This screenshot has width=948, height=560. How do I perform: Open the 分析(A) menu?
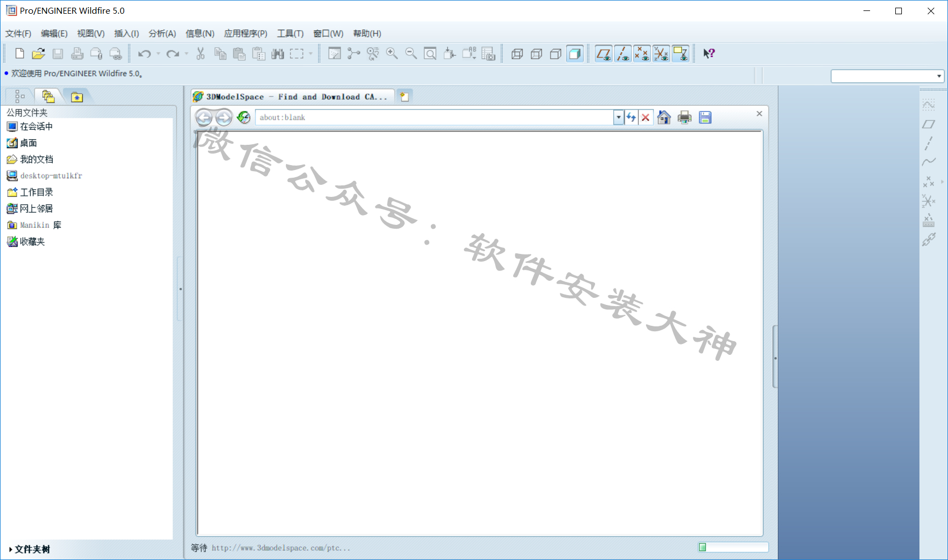[x=162, y=33]
